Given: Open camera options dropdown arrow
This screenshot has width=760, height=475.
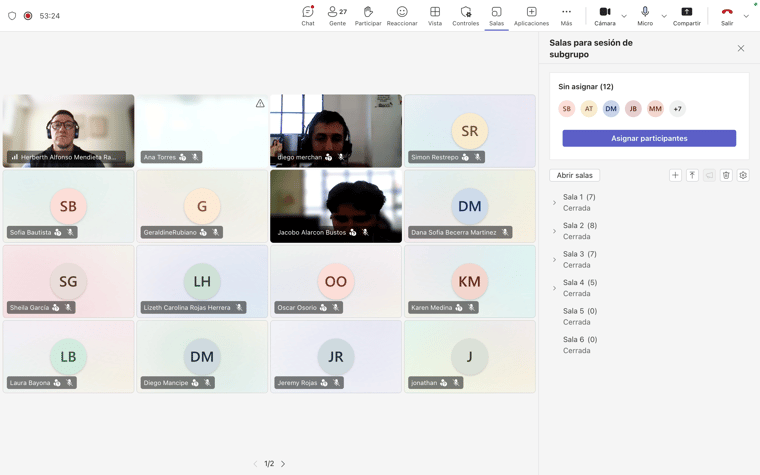Looking at the screenshot, I should [624, 16].
